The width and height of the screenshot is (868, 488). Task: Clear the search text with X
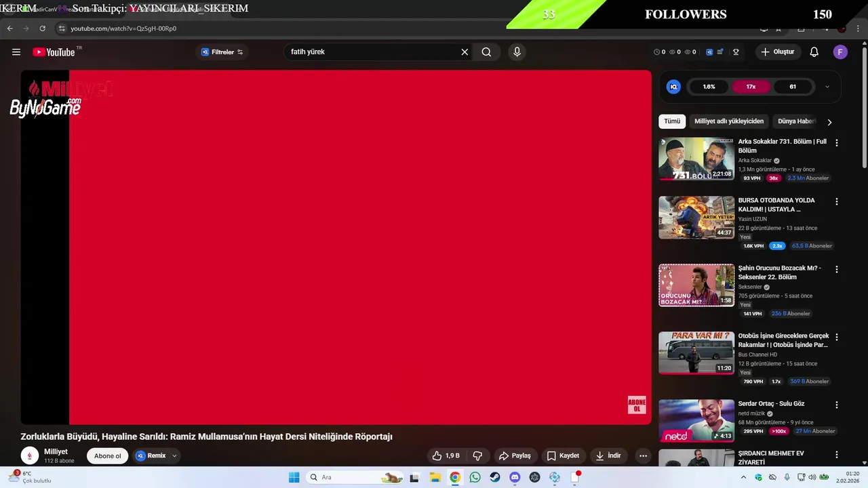[x=465, y=52]
